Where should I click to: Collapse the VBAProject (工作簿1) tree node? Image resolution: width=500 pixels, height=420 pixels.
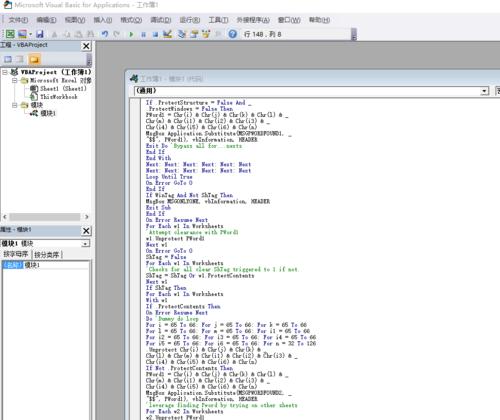point(5,72)
